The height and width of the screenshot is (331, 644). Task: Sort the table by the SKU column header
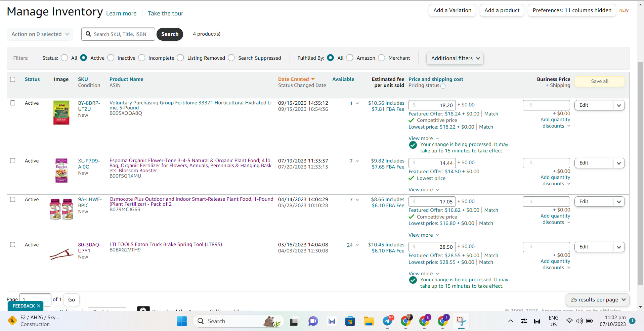[83, 79]
